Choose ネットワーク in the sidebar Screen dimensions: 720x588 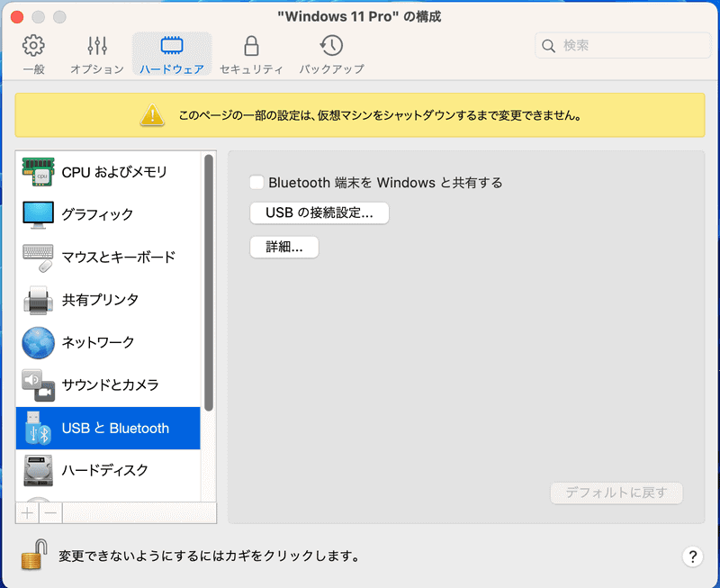point(108,343)
